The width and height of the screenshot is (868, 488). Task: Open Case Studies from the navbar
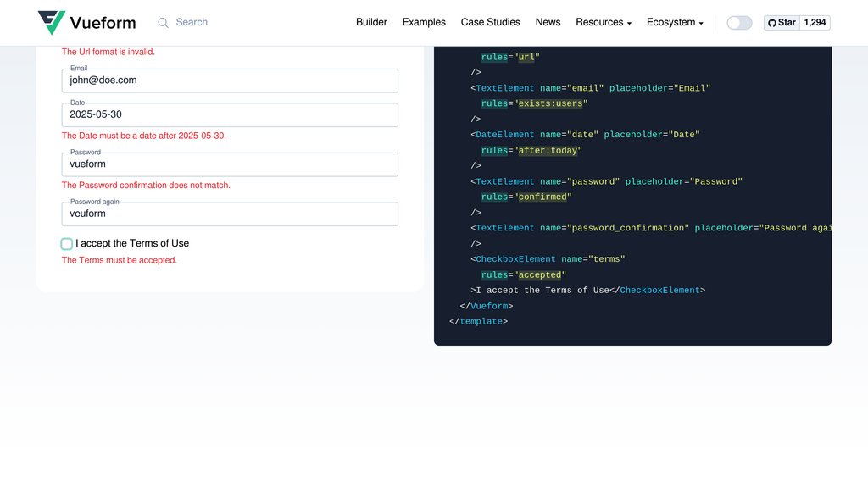coord(490,23)
